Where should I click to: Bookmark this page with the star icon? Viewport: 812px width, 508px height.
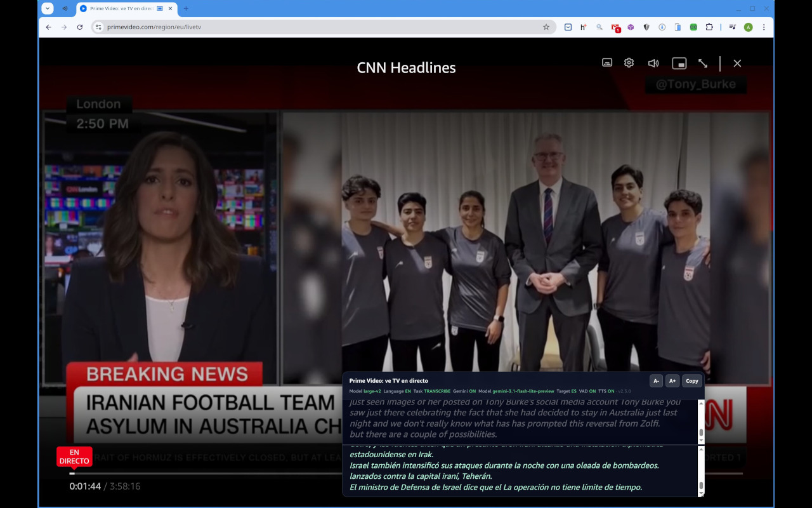546,27
